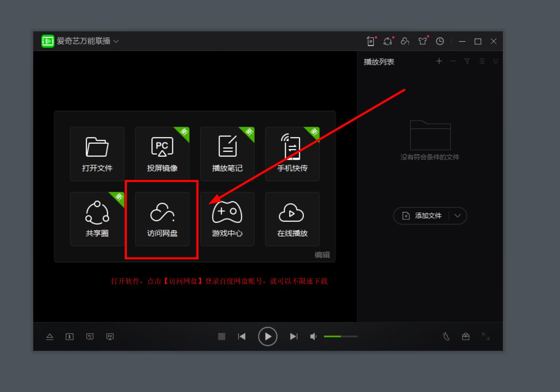Click the skin (T-shirt) icon in title bar

coord(422,41)
